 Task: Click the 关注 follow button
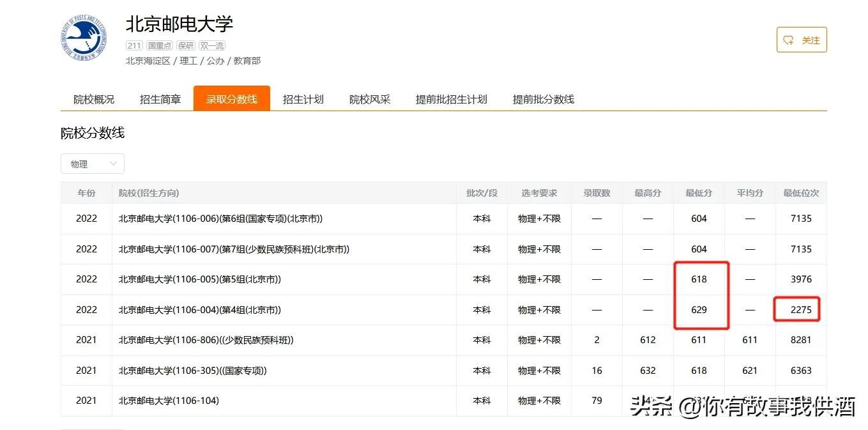(x=802, y=40)
